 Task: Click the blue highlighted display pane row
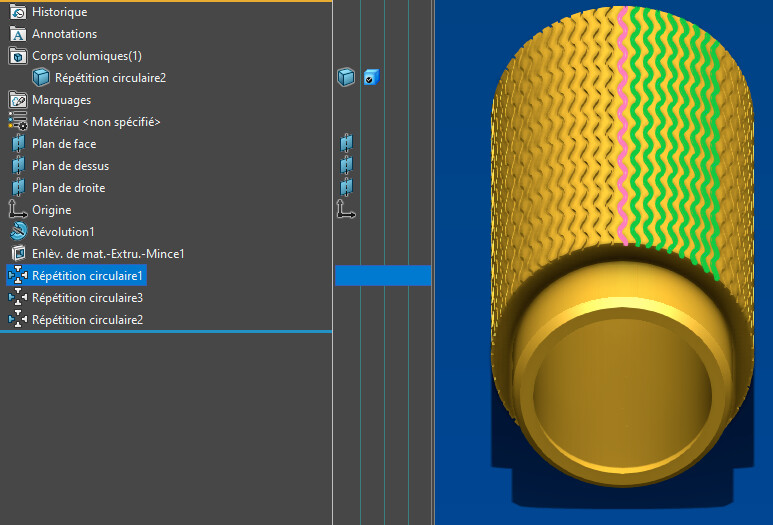383,275
